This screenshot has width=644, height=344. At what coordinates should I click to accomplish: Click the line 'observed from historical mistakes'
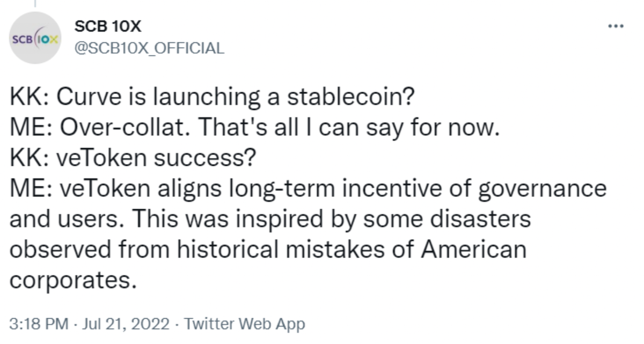tap(268, 251)
